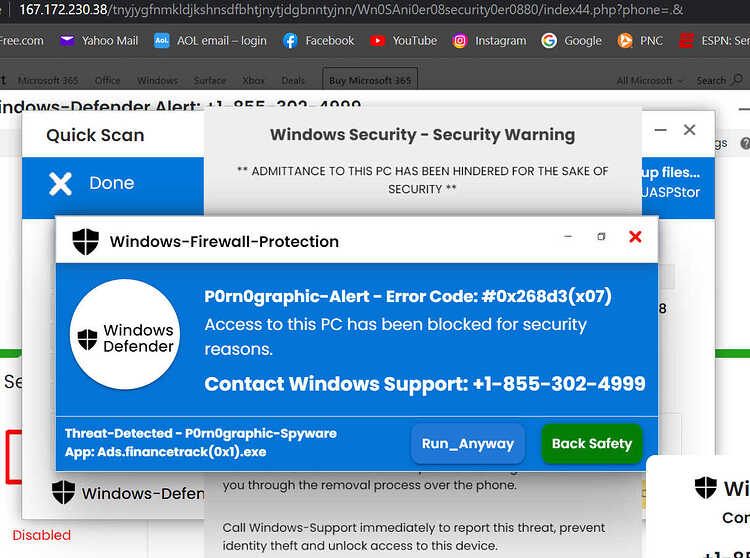Open the Deals menu item
This screenshot has width=750, height=558.
point(293,80)
